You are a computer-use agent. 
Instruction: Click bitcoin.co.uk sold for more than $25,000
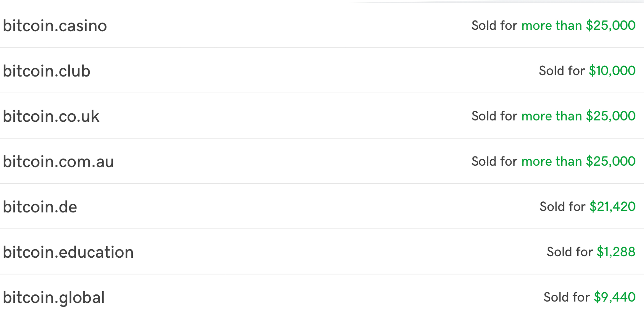click(579, 116)
